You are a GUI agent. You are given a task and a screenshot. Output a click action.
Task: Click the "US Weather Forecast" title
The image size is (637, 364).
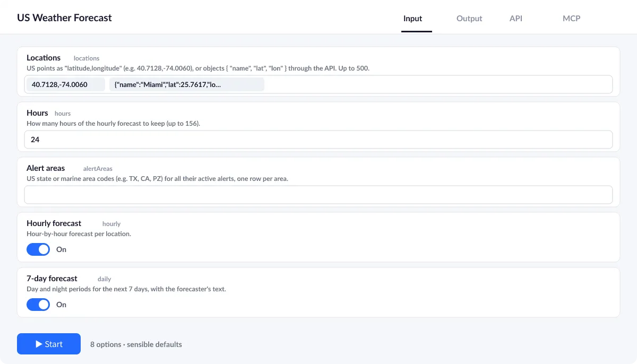(64, 18)
